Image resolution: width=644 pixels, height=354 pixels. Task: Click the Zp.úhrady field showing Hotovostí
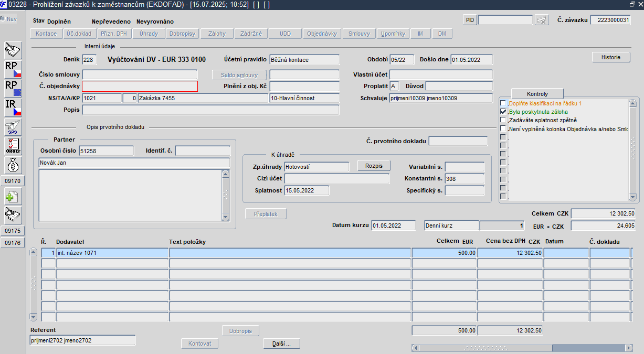(316, 167)
